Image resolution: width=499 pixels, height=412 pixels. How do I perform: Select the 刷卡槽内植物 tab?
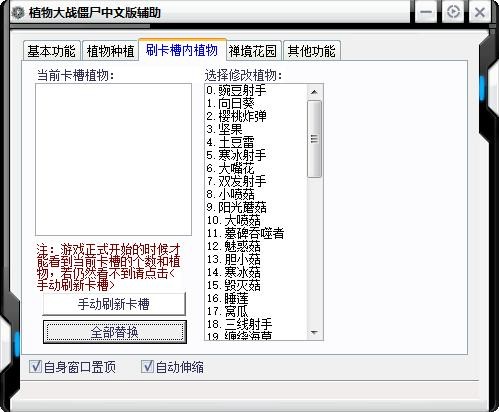(x=182, y=50)
